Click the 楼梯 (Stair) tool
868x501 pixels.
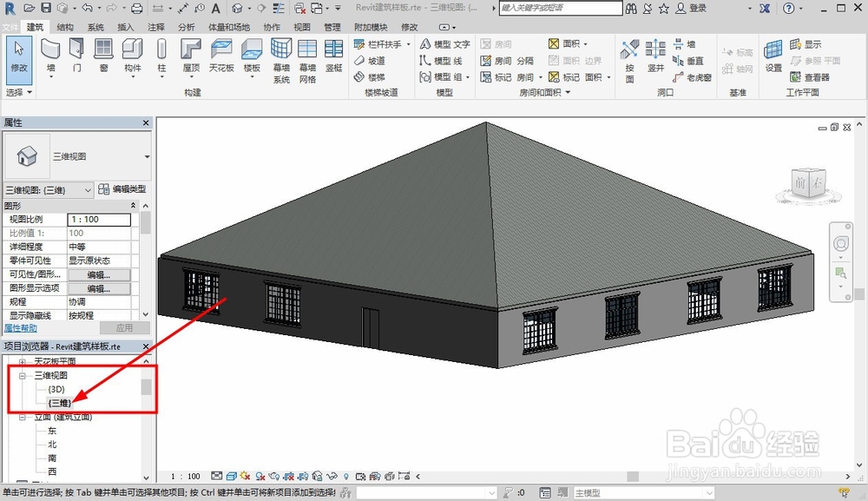[370, 77]
